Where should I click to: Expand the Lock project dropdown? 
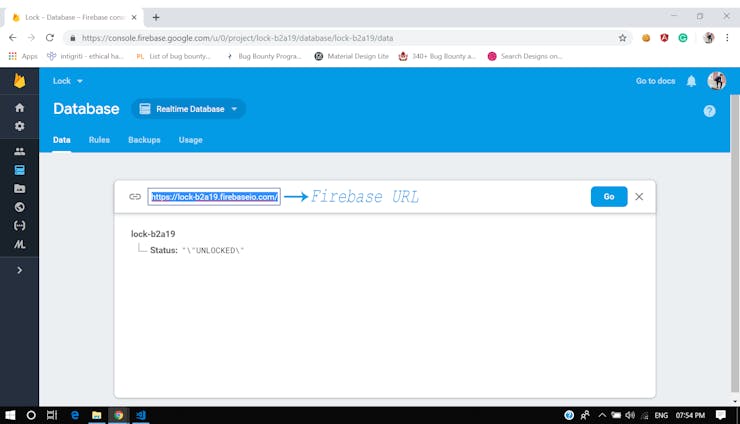coord(67,81)
